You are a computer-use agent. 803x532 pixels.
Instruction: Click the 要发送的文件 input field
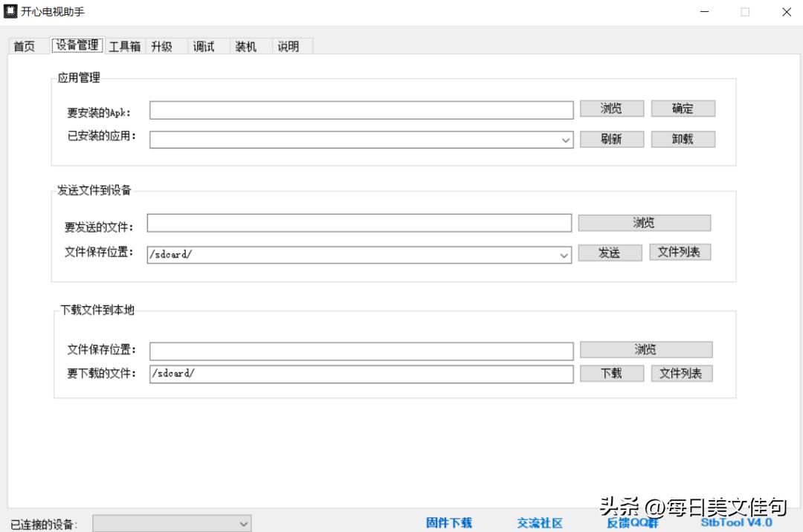(359, 223)
